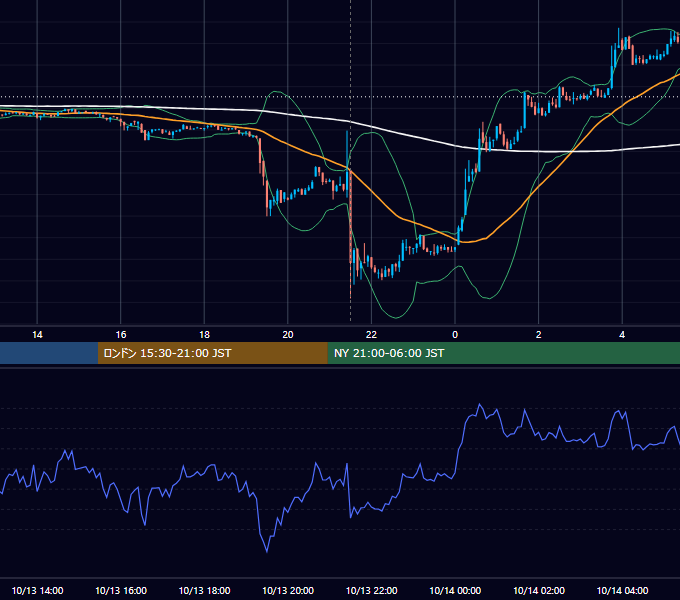
Task: Click the 10/14 00:00 time label
Action: click(x=455, y=590)
